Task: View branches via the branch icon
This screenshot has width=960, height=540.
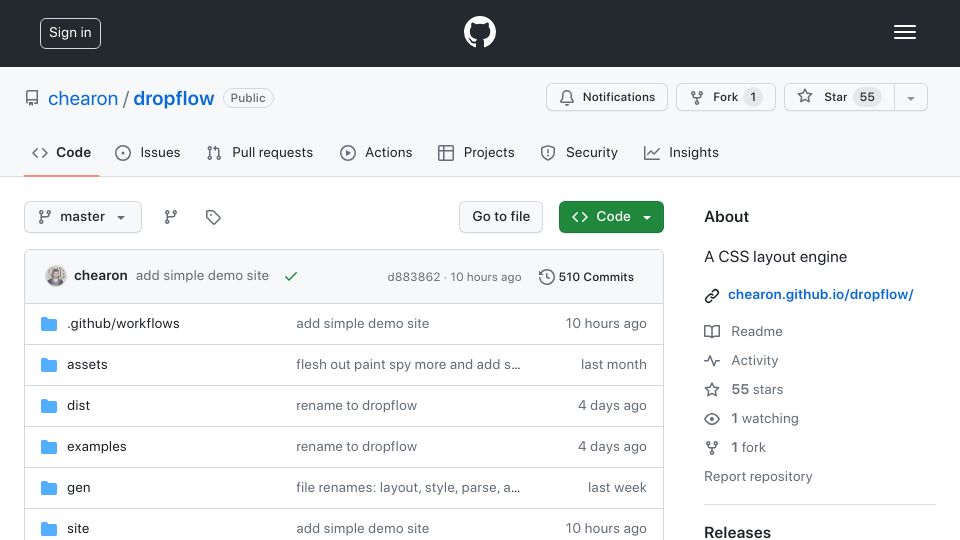Action: click(x=171, y=217)
